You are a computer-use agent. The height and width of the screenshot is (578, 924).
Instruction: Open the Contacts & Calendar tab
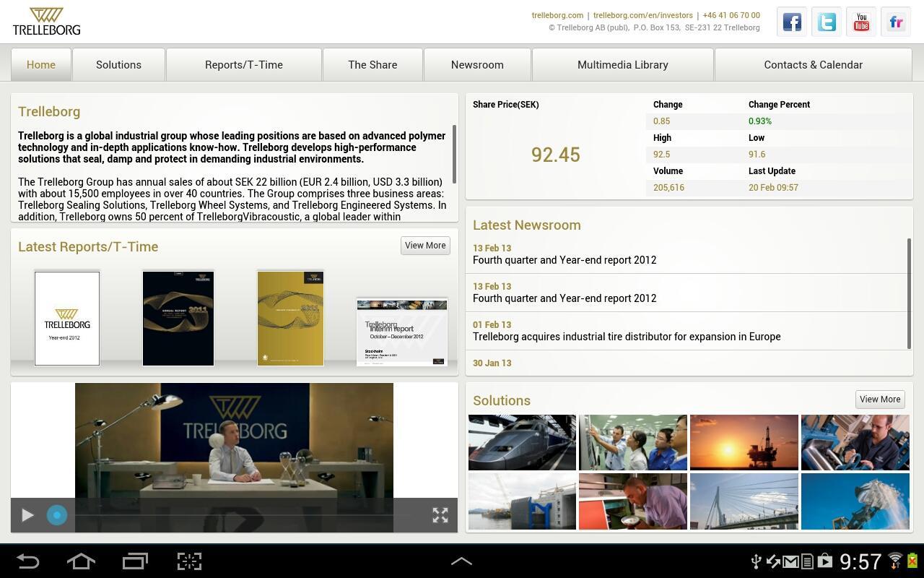(x=814, y=64)
